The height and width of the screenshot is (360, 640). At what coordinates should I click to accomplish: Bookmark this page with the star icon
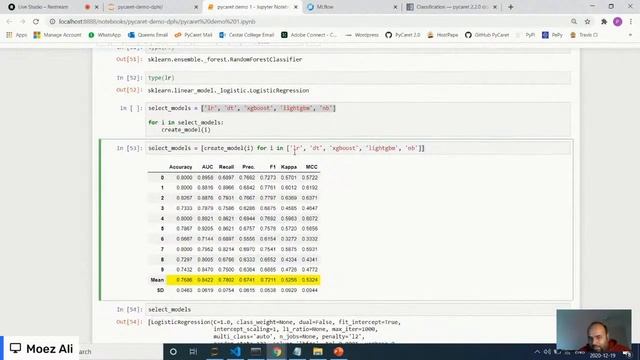587,21
